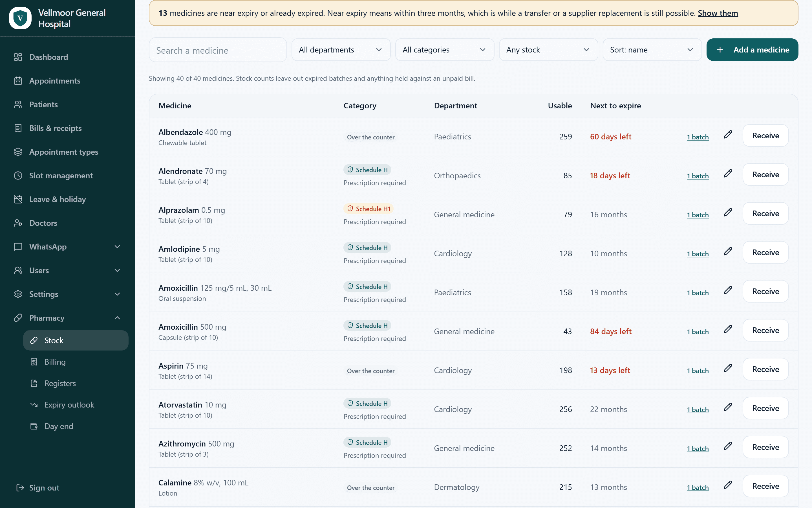812x508 pixels.
Task: Edit Alendronate using its pencil icon
Action: (x=728, y=174)
